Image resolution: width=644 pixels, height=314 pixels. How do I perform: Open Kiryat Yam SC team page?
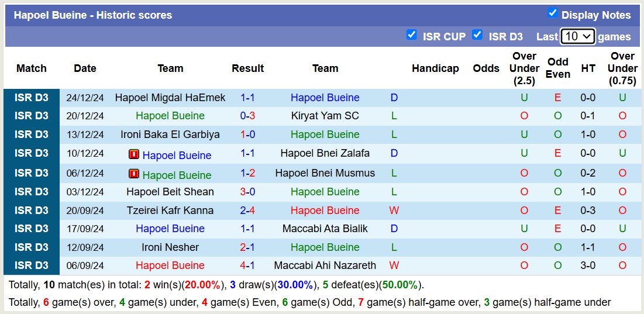click(325, 116)
